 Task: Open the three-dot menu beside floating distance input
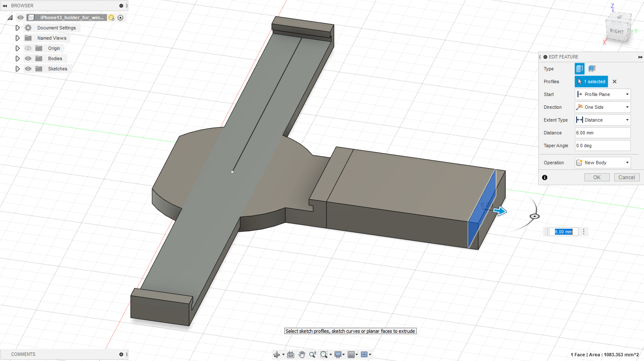[584, 232]
